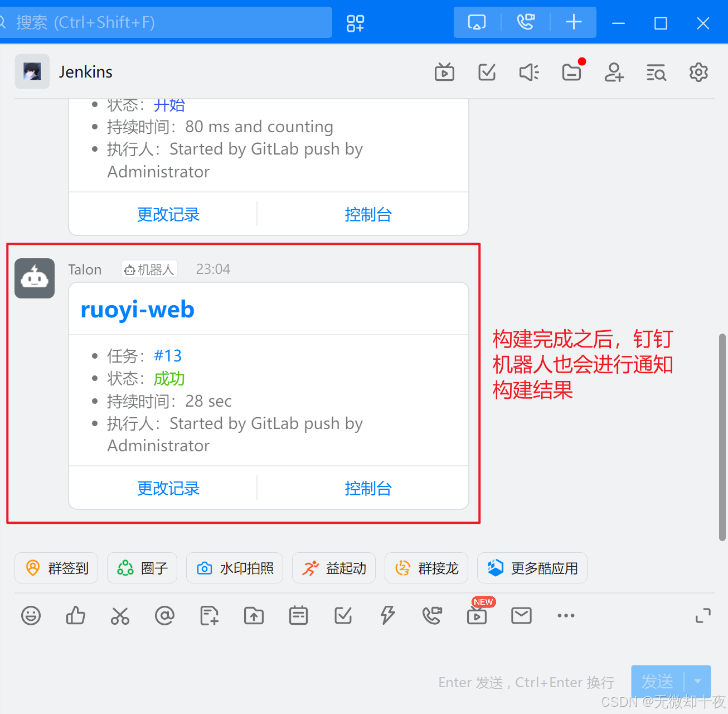This screenshot has height=714, width=728.
Task: Open the send options dropdown arrow
Action: click(x=697, y=682)
